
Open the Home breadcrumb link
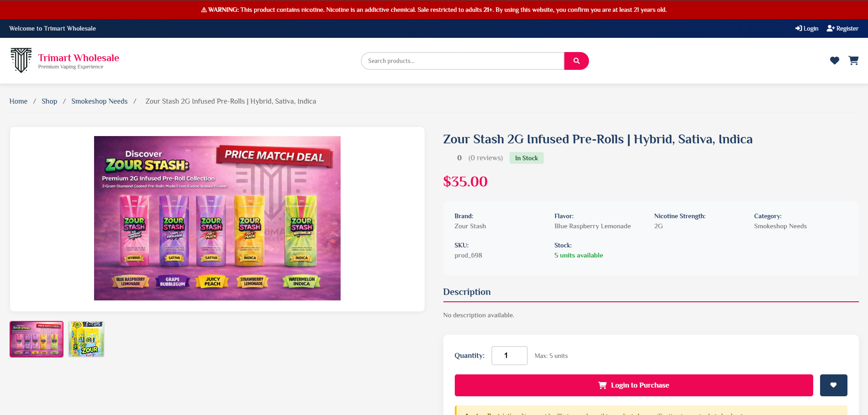[x=18, y=101]
